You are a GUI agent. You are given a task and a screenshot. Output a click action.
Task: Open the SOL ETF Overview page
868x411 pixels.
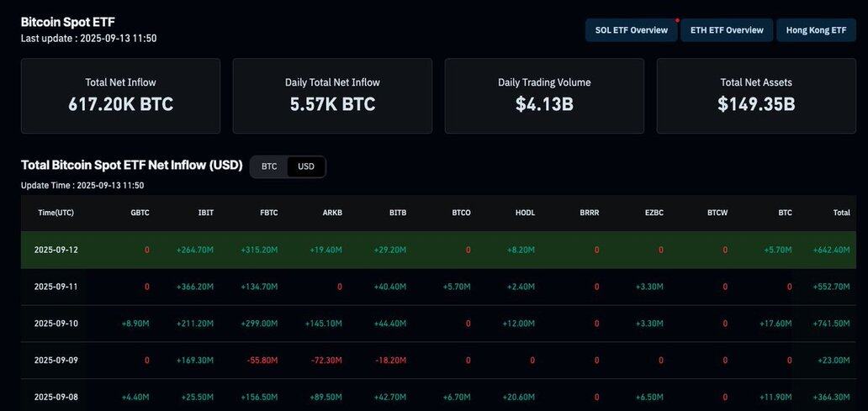pyautogui.click(x=631, y=30)
